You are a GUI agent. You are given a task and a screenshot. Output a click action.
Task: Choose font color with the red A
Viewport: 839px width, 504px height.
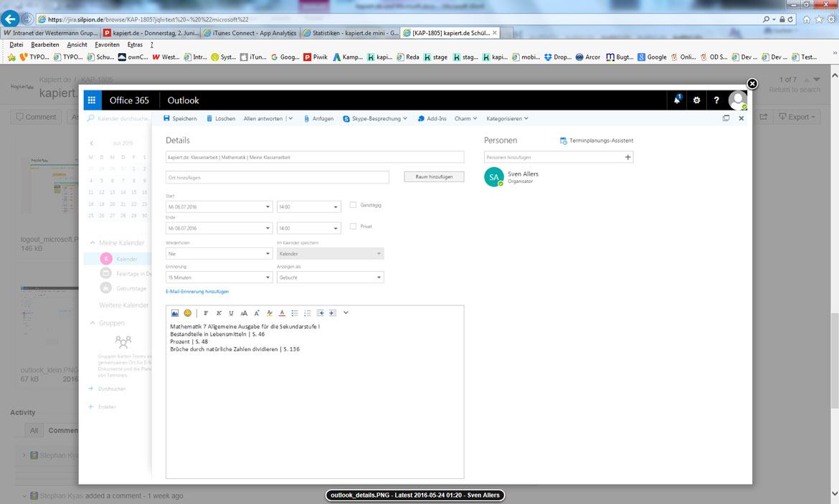tap(282, 313)
